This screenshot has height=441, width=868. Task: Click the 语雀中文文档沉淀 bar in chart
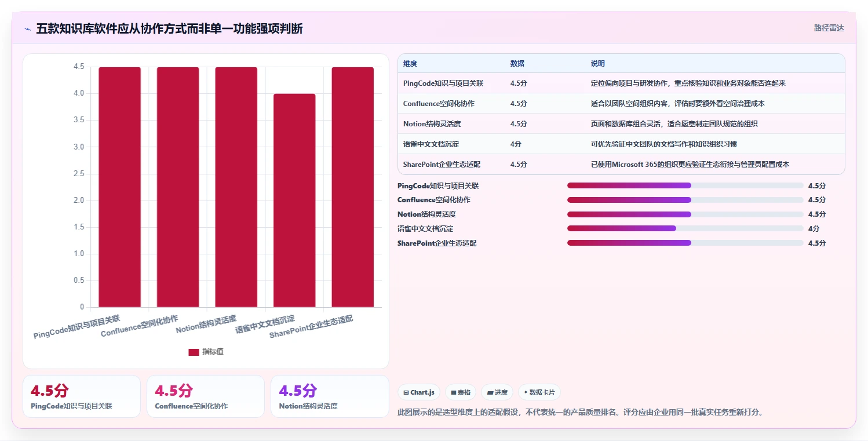coord(294,201)
